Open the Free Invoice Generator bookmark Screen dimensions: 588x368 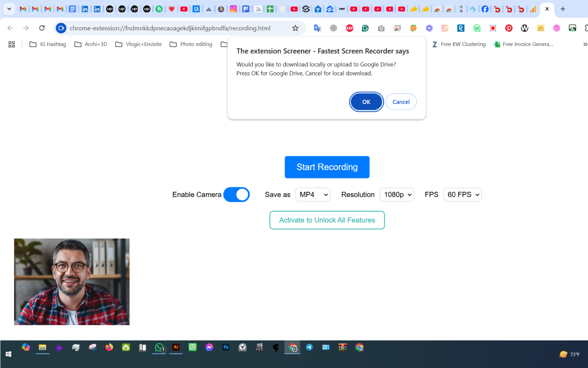pyautogui.click(x=523, y=44)
